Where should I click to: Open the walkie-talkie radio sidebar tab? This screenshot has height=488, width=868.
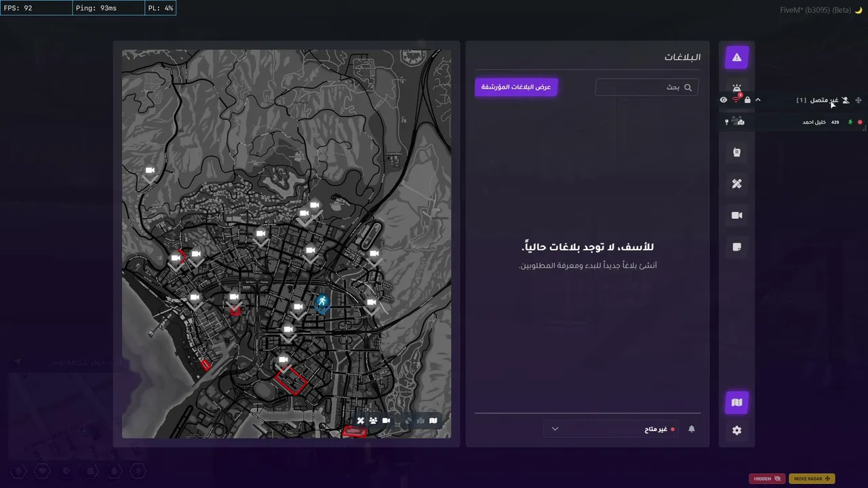736,152
